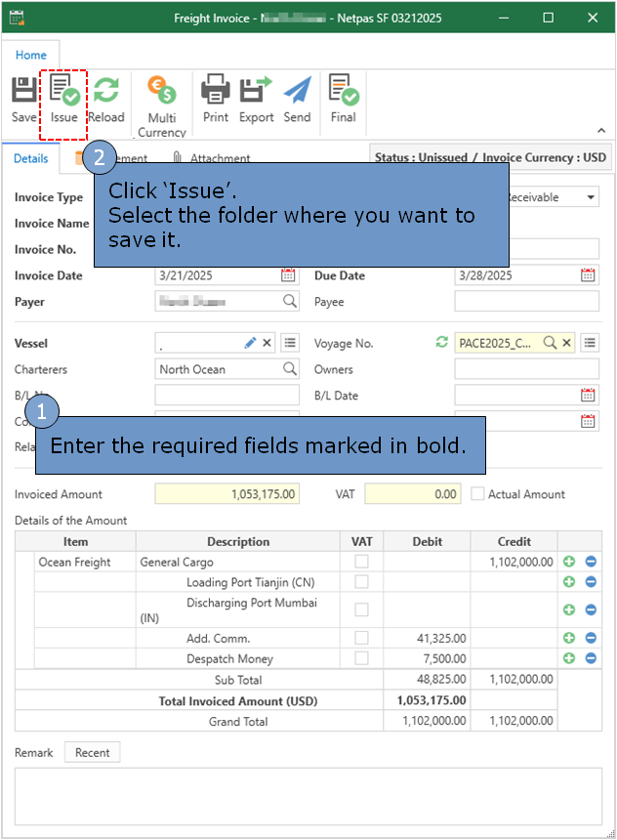Switch to the Home ribbon tab
Screen dimensions: 617x840
[31, 56]
